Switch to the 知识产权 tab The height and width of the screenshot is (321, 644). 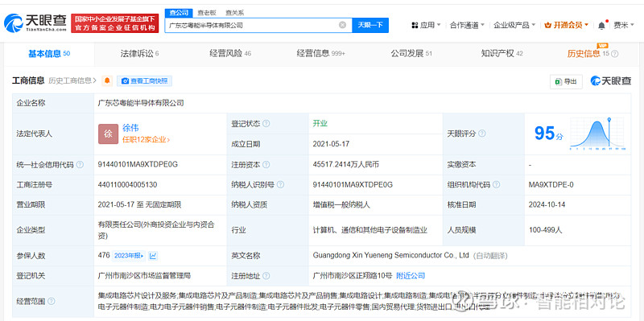(502, 54)
